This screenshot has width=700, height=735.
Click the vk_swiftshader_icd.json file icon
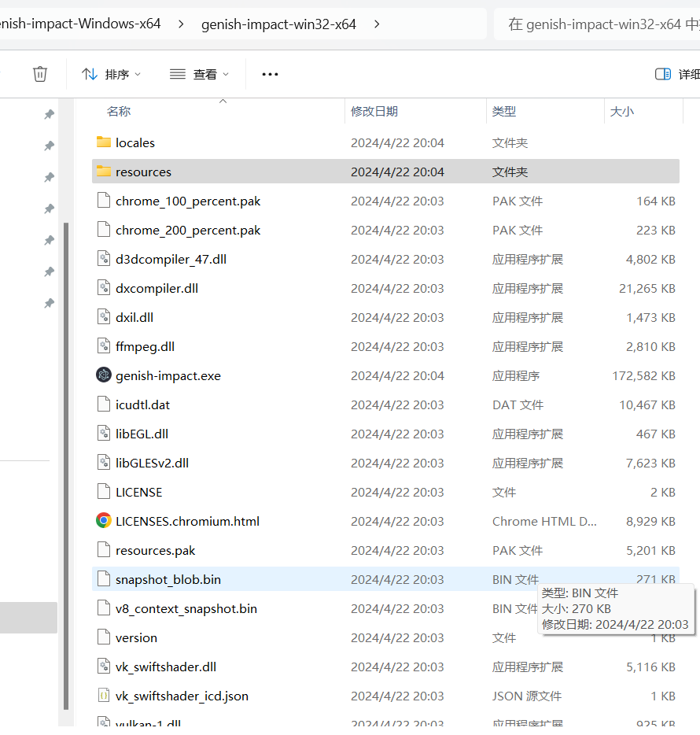pyautogui.click(x=103, y=696)
